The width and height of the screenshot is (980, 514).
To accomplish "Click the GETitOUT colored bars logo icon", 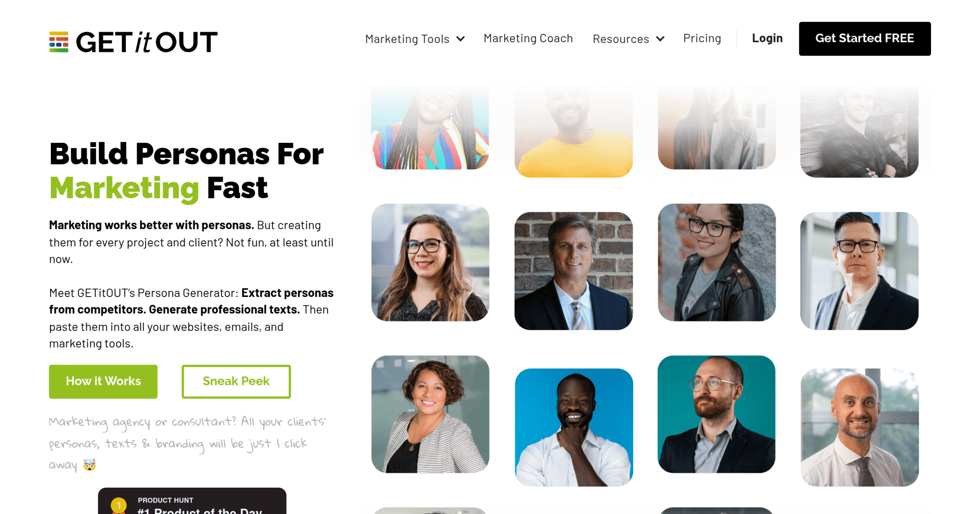I will point(59,42).
